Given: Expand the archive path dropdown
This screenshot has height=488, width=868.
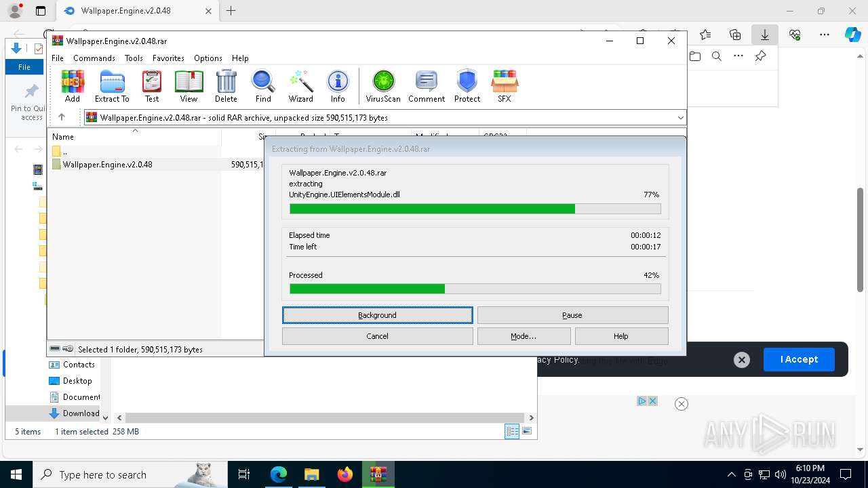Looking at the screenshot, I should coord(680,117).
